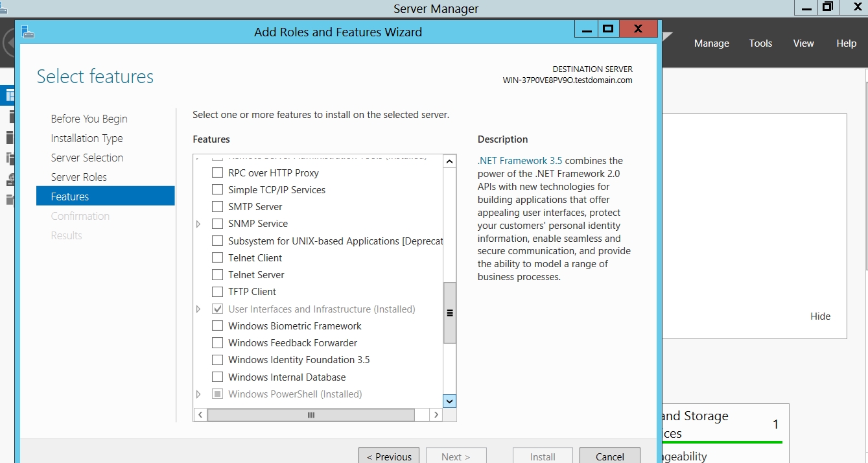Viewport: 868px width, 463px height.
Task: Click the wizard icon in the title bar
Action: [x=27, y=32]
